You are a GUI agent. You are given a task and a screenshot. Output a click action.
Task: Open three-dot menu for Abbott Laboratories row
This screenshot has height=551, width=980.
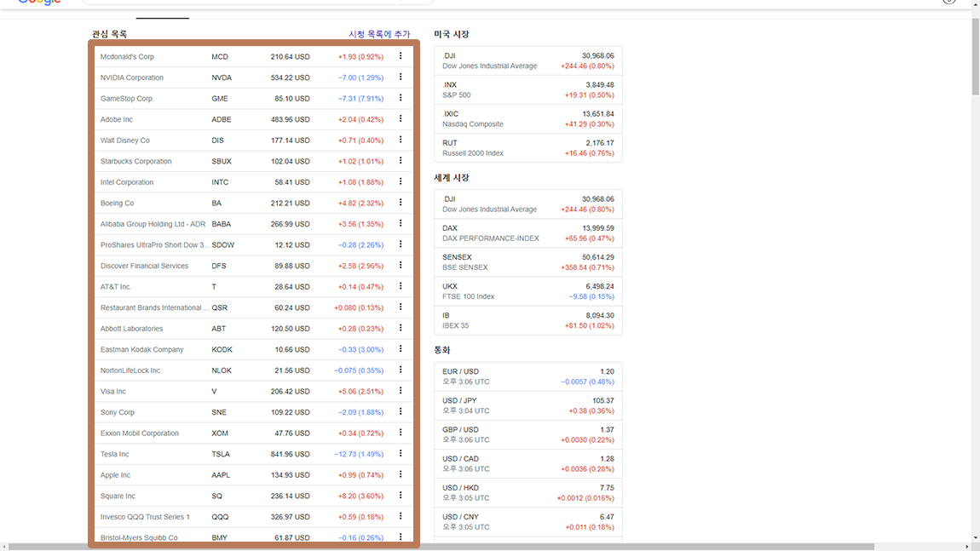tap(401, 329)
